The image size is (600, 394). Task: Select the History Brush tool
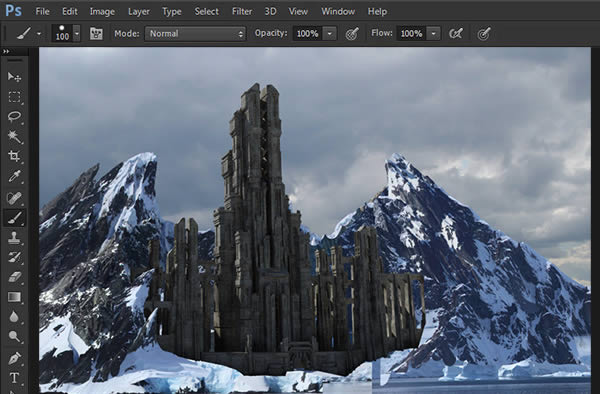pyautogui.click(x=15, y=257)
